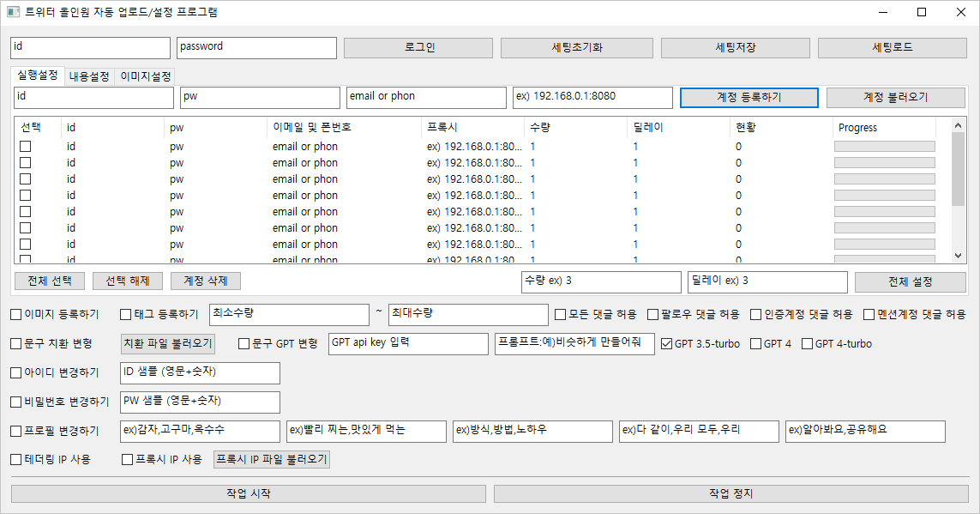Focus the 최대수량 input field
Image resolution: width=980 pixels, height=514 pixels.
click(x=468, y=315)
